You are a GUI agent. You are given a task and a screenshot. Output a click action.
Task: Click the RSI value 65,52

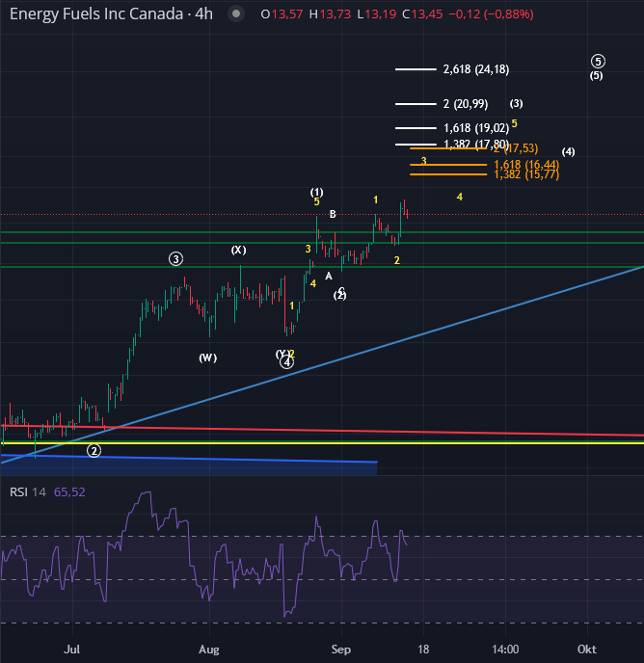71,491
